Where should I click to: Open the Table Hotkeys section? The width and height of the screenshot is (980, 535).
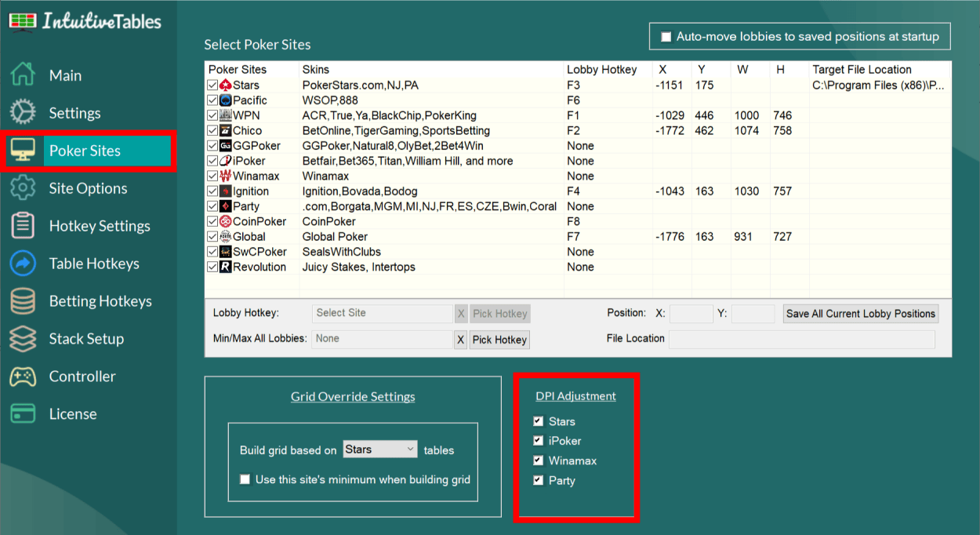[94, 264]
